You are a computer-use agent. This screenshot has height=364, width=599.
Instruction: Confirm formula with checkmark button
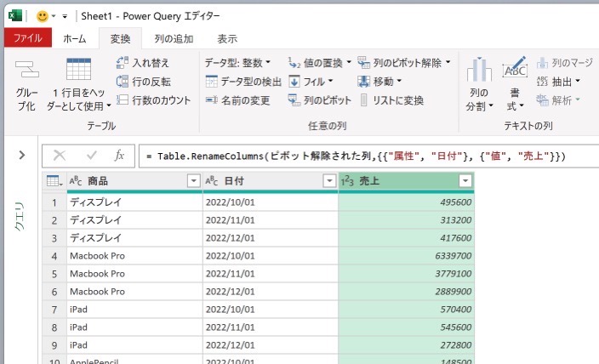92,156
